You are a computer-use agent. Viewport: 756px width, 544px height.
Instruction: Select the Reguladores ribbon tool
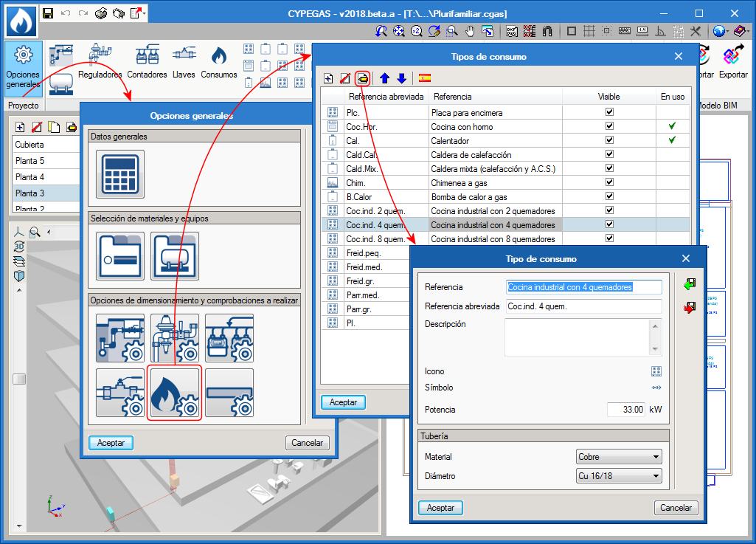click(100, 61)
